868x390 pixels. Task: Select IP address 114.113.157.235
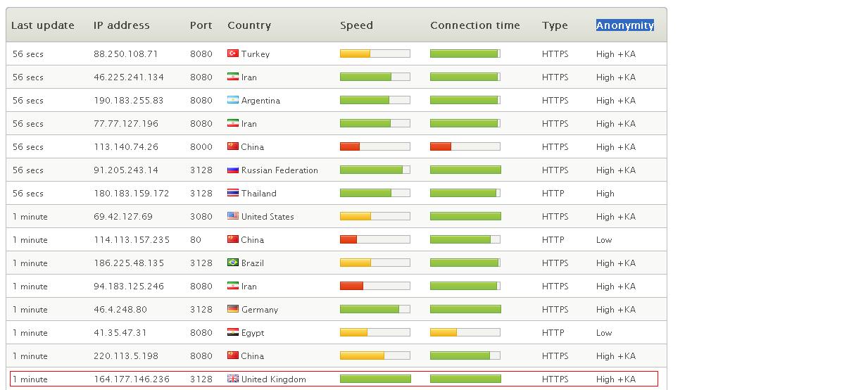coord(132,240)
